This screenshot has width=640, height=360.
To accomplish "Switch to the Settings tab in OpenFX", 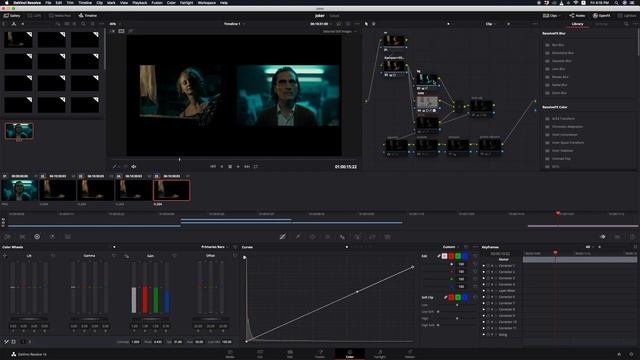I will click(x=601, y=24).
